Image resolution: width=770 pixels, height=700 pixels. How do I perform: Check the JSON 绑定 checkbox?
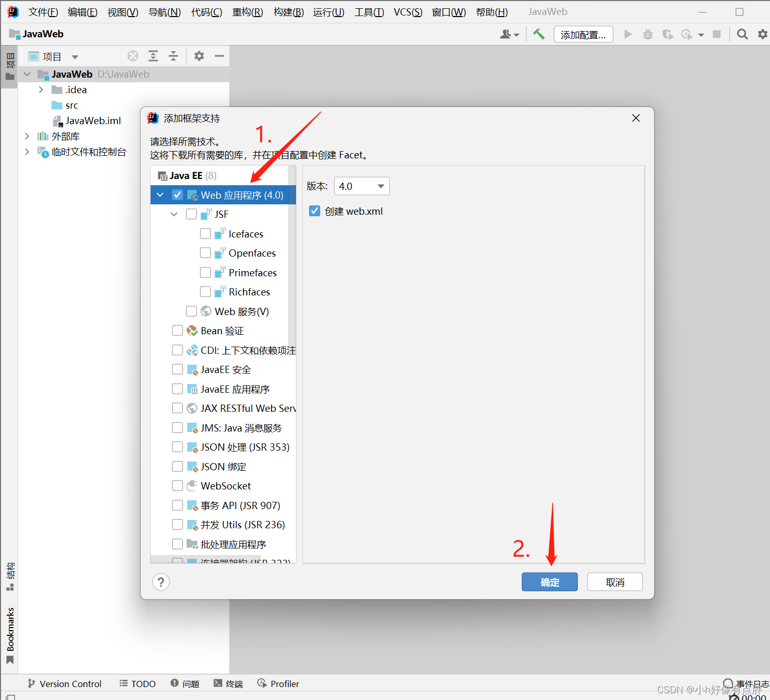pos(177,467)
